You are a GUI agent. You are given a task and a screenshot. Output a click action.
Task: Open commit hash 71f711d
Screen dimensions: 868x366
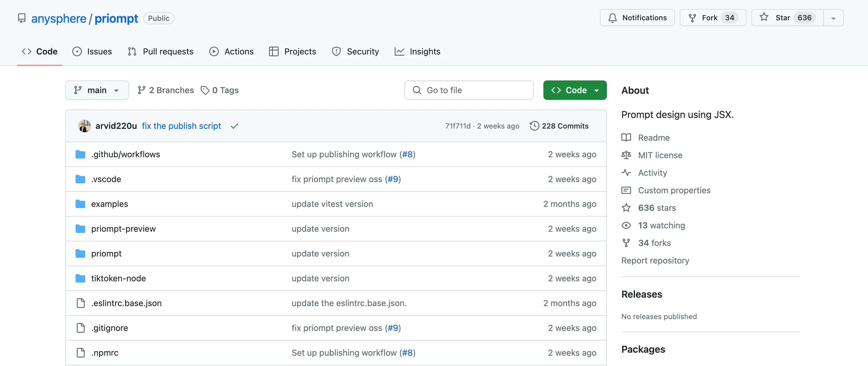pyautogui.click(x=458, y=126)
